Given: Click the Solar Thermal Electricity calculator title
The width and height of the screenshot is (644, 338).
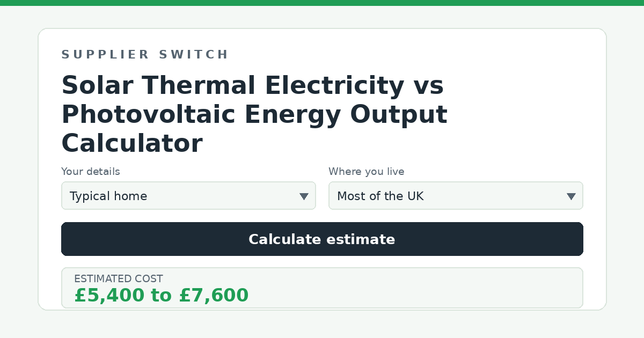Looking at the screenshot, I should point(254,114).
